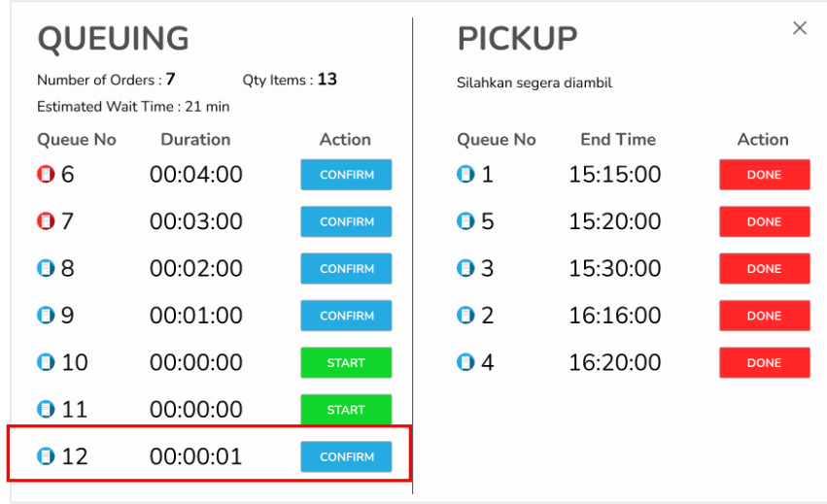Select the blue order icon for queue 8
The width and height of the screenshot is (827, 504).
coord(46,268)
